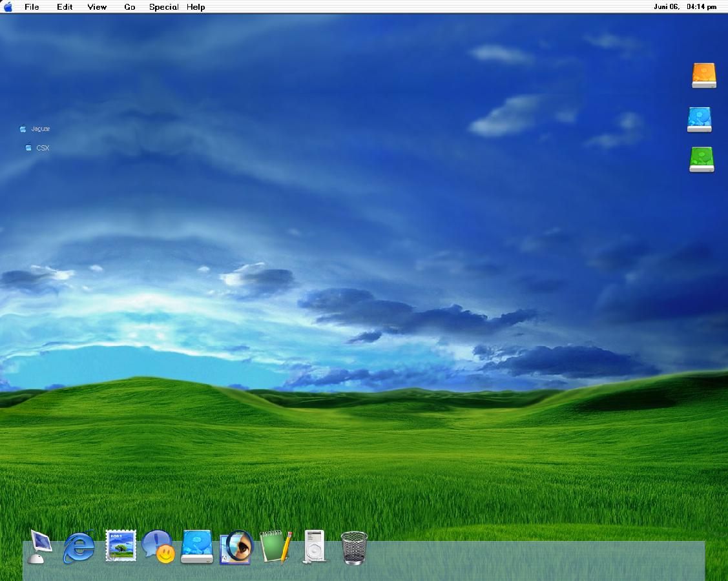This screenshot has height=581, width=728.
Task: Open the iPod dock icon
Action: pyautogui.click(x=315, y=547)
